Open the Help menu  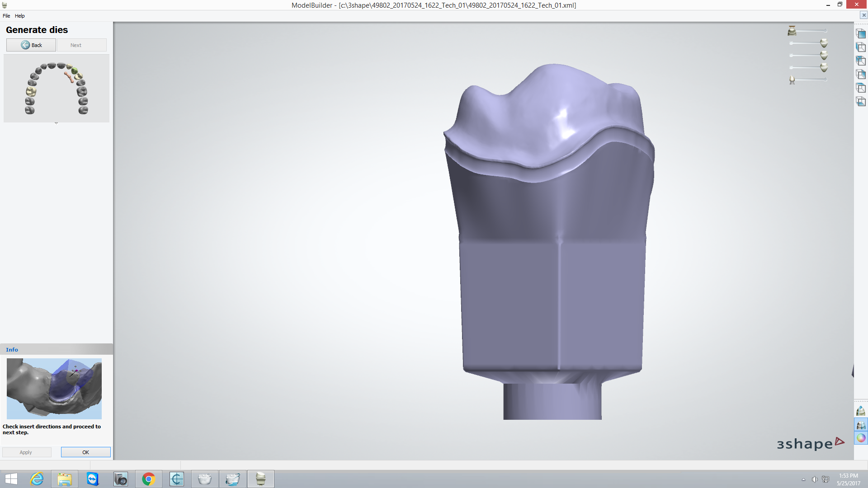point(20,15)
